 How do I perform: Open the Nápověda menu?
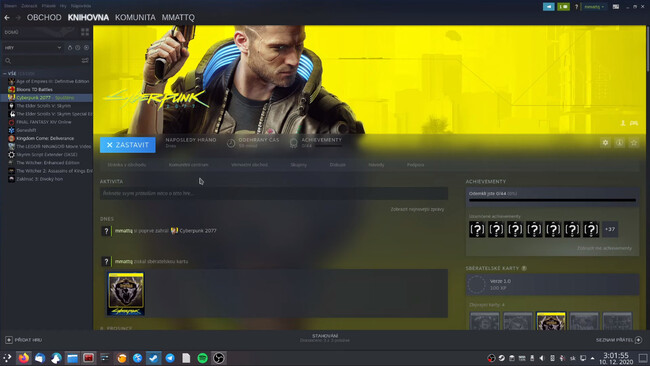[81, 6]
